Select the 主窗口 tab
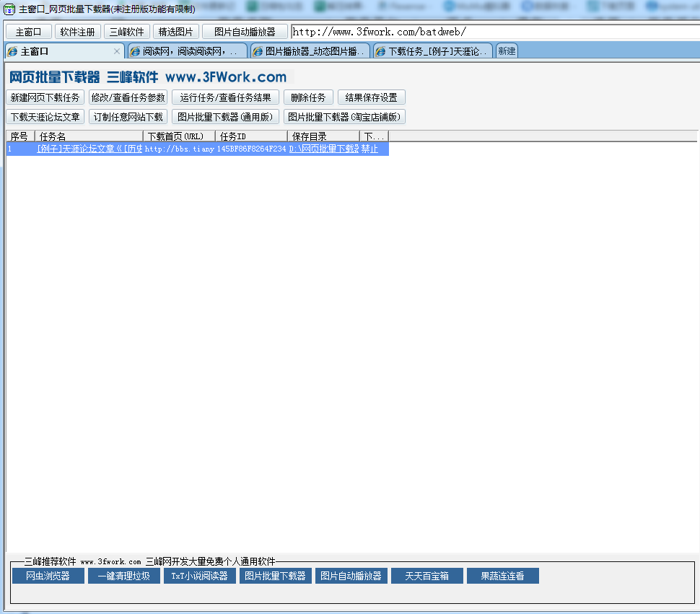 tap(64, 51)
